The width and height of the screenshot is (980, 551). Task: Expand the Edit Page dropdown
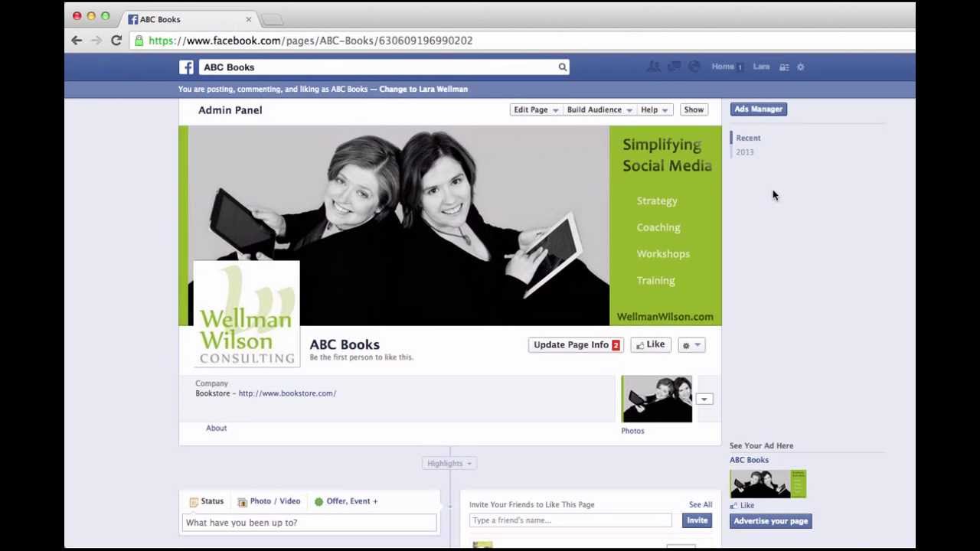click(536, 109)
